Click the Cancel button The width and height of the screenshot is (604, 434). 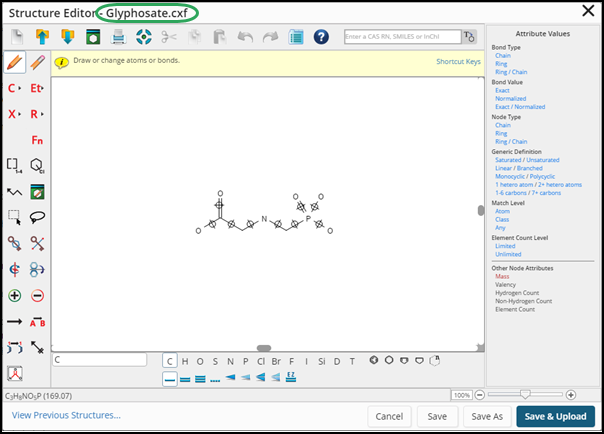point(389,416)
